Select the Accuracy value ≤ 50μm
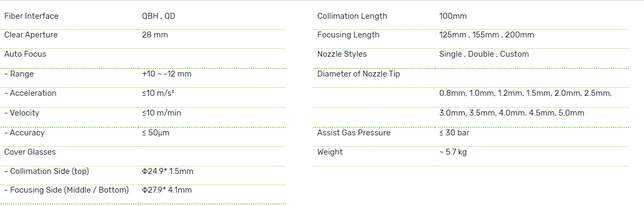This screenshot has height=206, width=644. pyautogui.click(x=155, y=133)
